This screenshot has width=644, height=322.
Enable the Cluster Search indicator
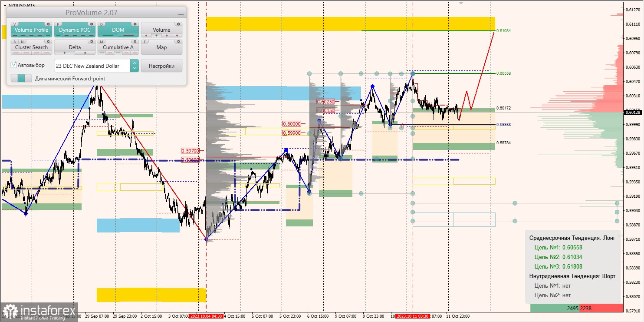[x=31, y=47]
